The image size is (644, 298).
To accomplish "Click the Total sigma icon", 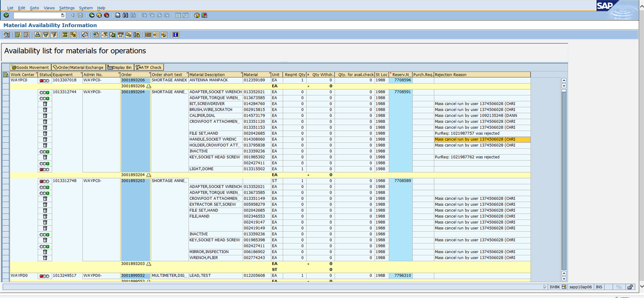I will 65,35.
